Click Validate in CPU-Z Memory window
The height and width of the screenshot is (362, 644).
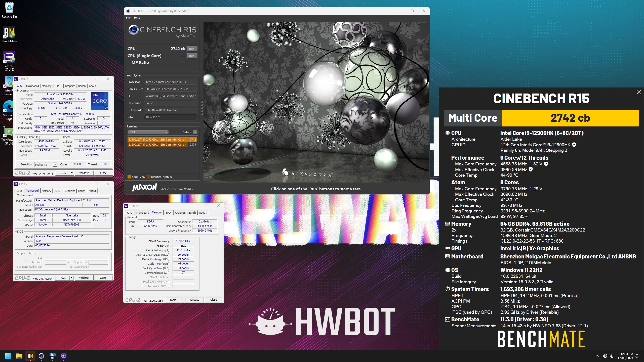(194, 300)
